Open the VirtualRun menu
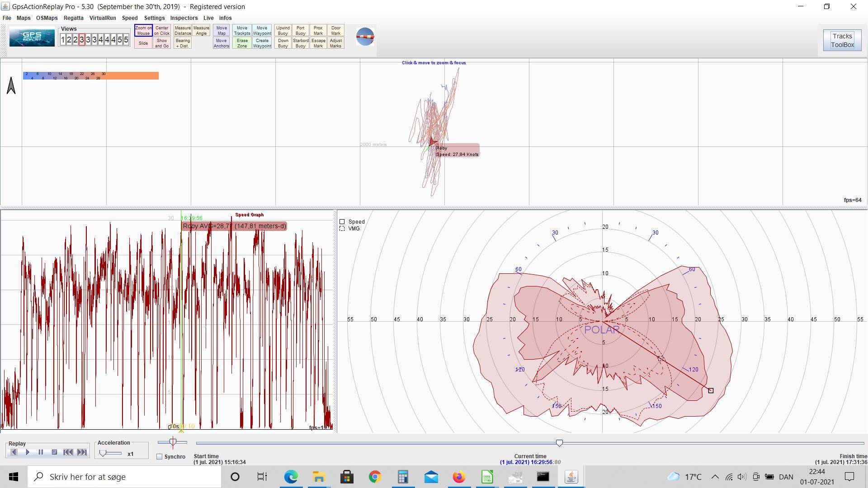The height and width of the screenshot is (488, 868). (x=103, y=18)
